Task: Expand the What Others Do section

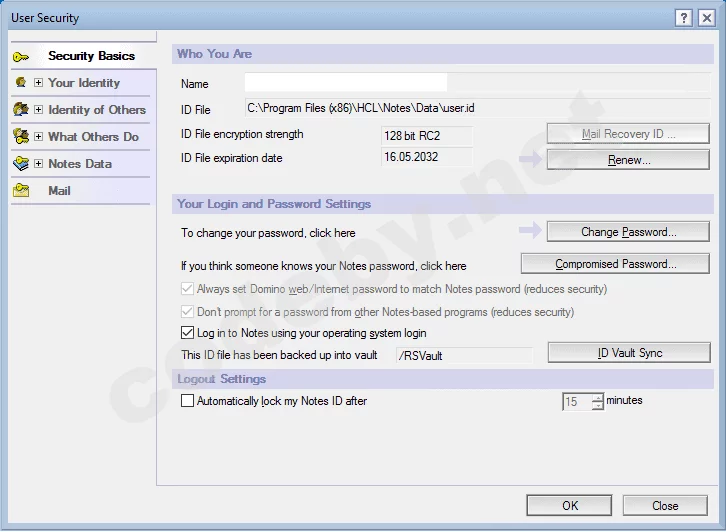Action: tap(38, 137)
